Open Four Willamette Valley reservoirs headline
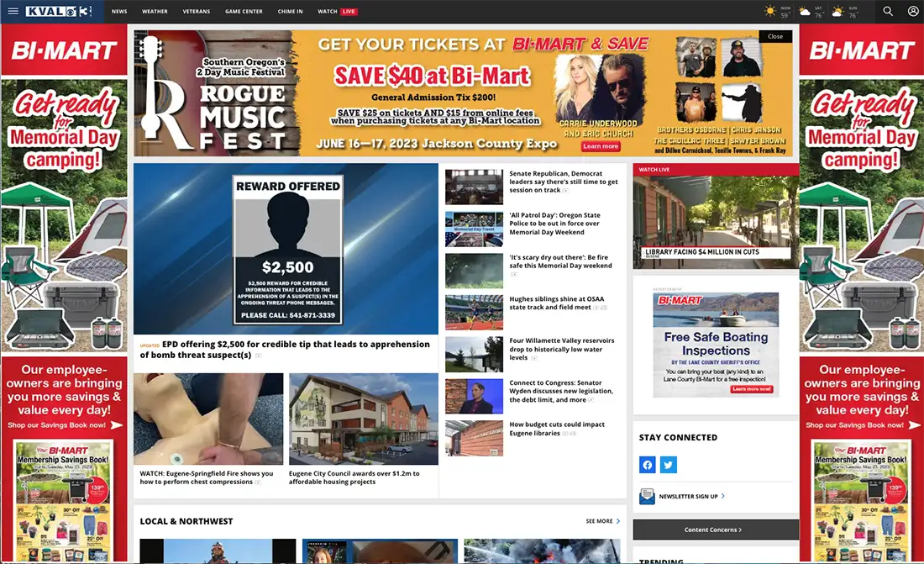 point(562,350)
